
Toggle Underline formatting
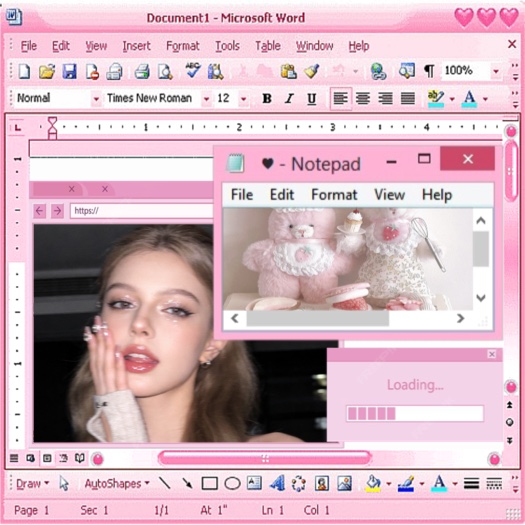click(312, 98)
